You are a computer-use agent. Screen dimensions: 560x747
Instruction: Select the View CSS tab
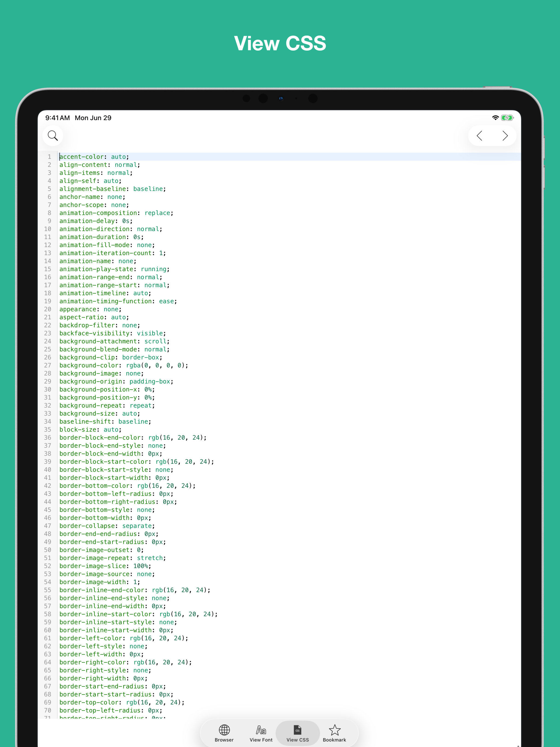click(297, 733)
